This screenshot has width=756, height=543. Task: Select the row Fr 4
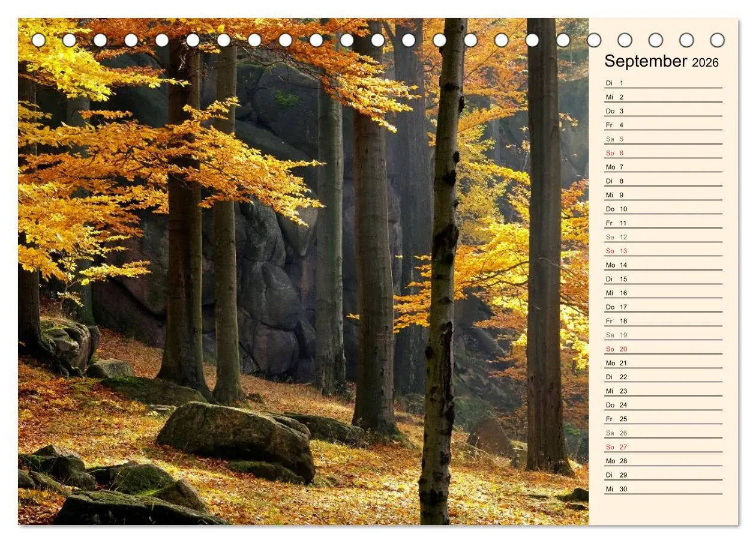663,124
